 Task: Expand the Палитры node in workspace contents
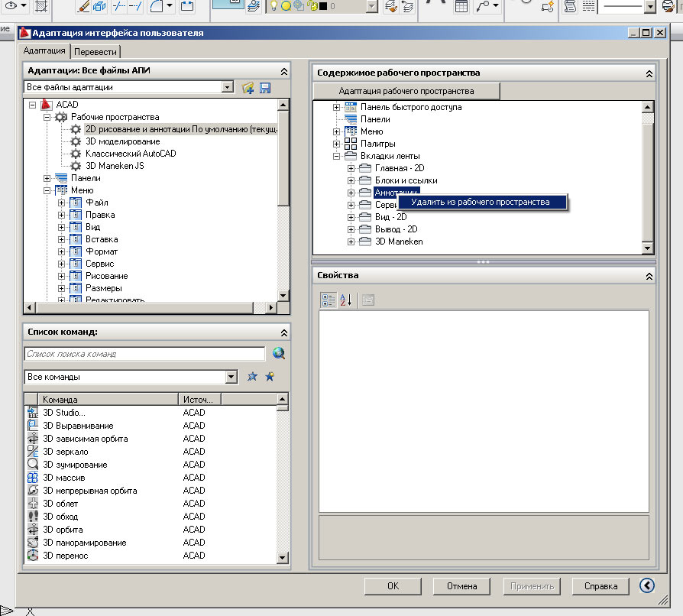[337, 144]
